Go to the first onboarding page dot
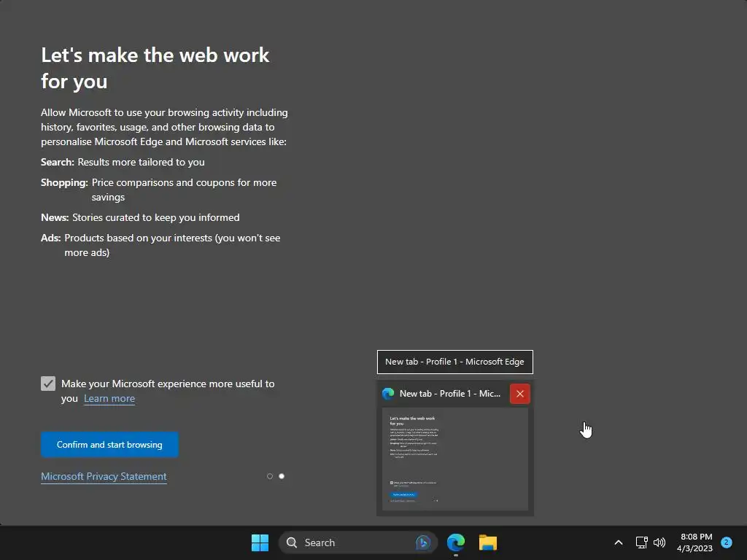The height and width of the screenshot is (560, 747). tap(270, 476)
